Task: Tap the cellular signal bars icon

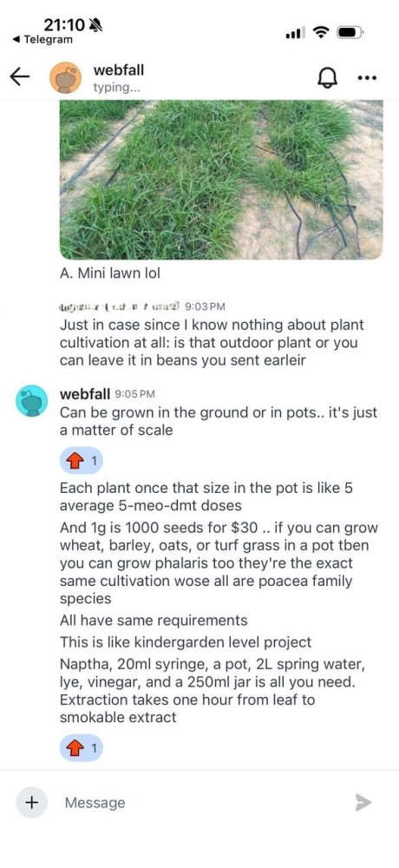Action: [295, 33]
